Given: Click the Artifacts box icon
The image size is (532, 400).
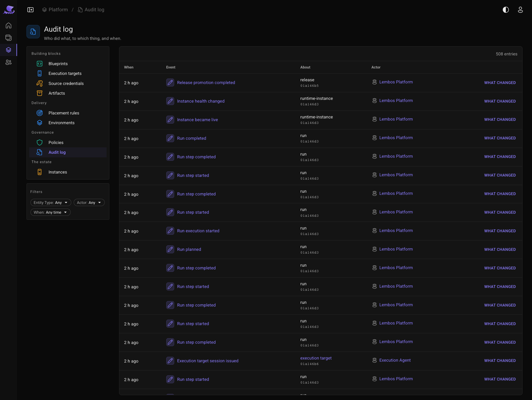Looking at the screenshot, I should click(x=40, y=93).
